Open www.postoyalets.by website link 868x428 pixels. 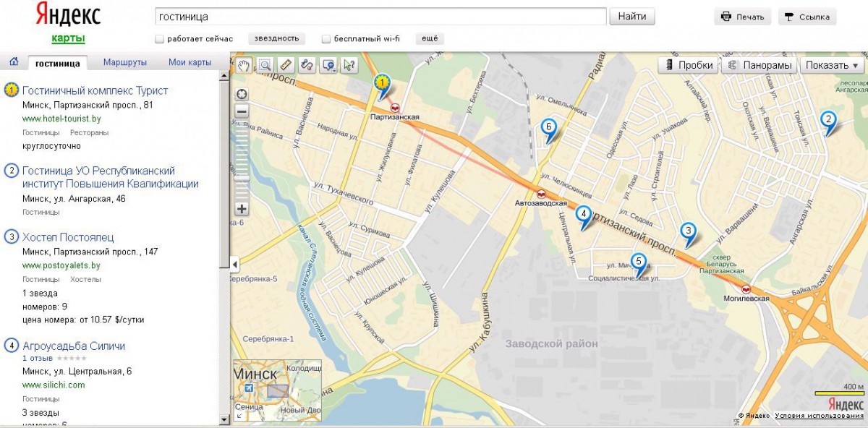point(61,265)
